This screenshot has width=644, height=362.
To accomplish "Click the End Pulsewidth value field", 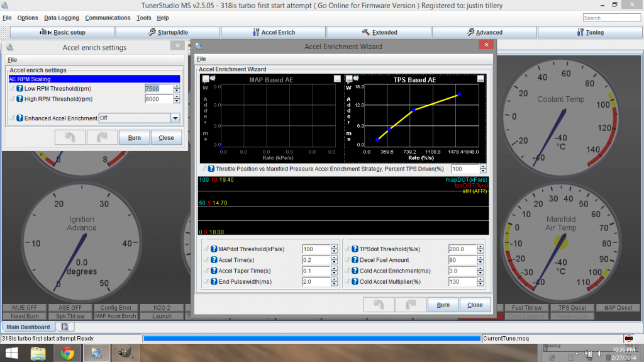I will tap(316, 282).
